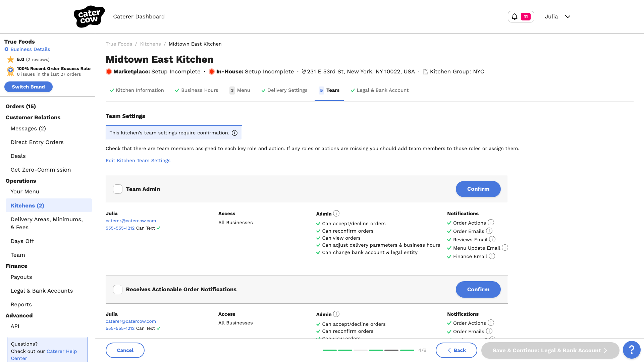The height and width of the screenshot is (362, 644).
Task: Expand the Julia user menu chevron
Action: 568,16
